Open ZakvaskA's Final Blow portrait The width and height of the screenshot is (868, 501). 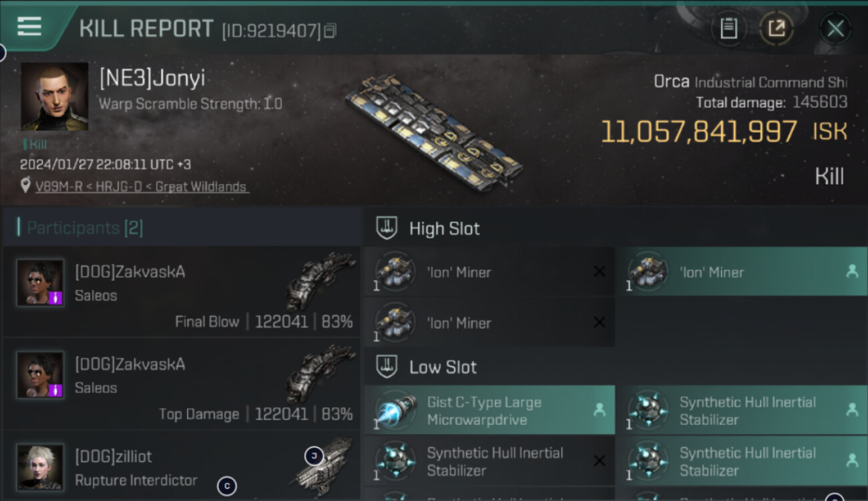pos(40,283)
